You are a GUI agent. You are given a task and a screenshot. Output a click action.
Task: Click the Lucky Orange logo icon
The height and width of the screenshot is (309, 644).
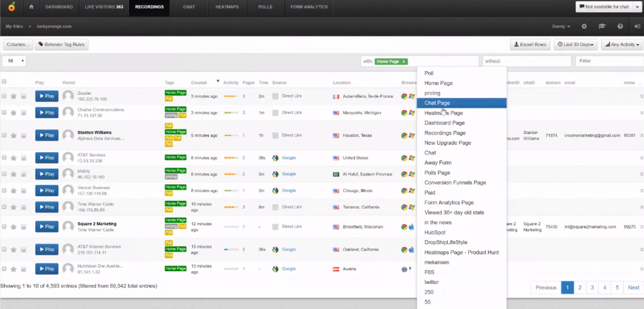pyautogui.click(x=12, y=6)
